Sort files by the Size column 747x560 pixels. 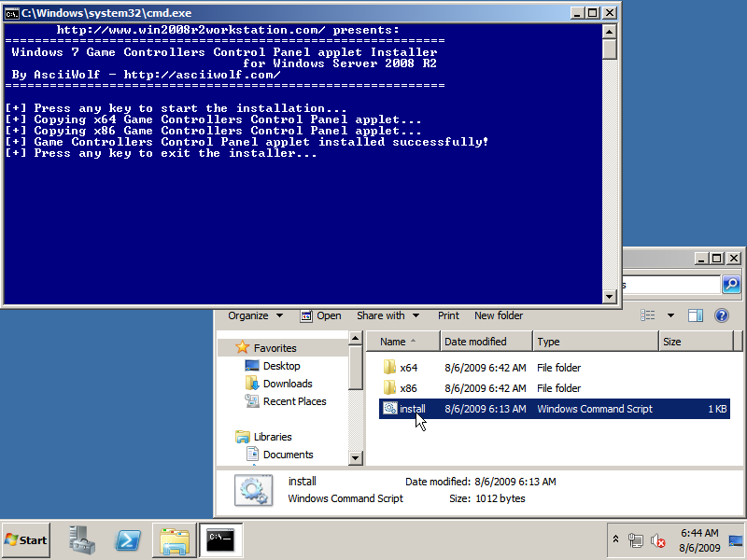pos(697,342)
